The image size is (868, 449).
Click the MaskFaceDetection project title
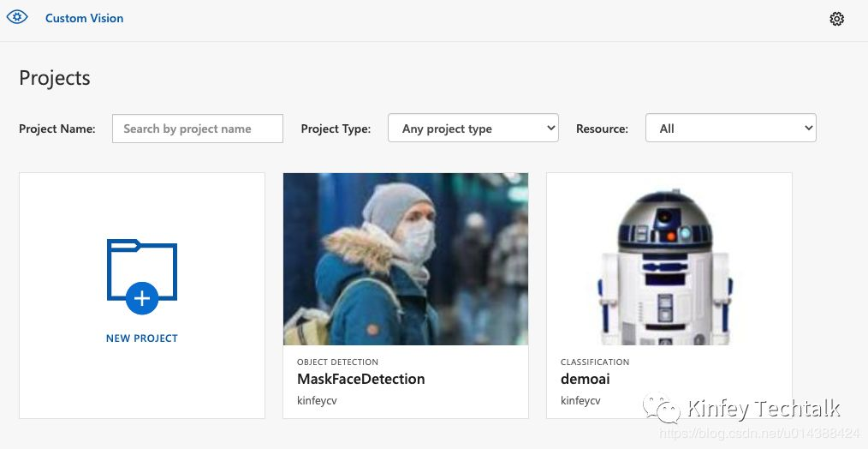pos(361,379)
